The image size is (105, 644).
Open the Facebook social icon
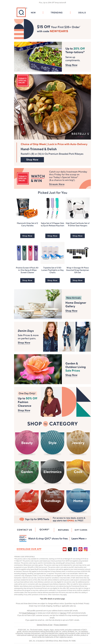tap(75, 549)
